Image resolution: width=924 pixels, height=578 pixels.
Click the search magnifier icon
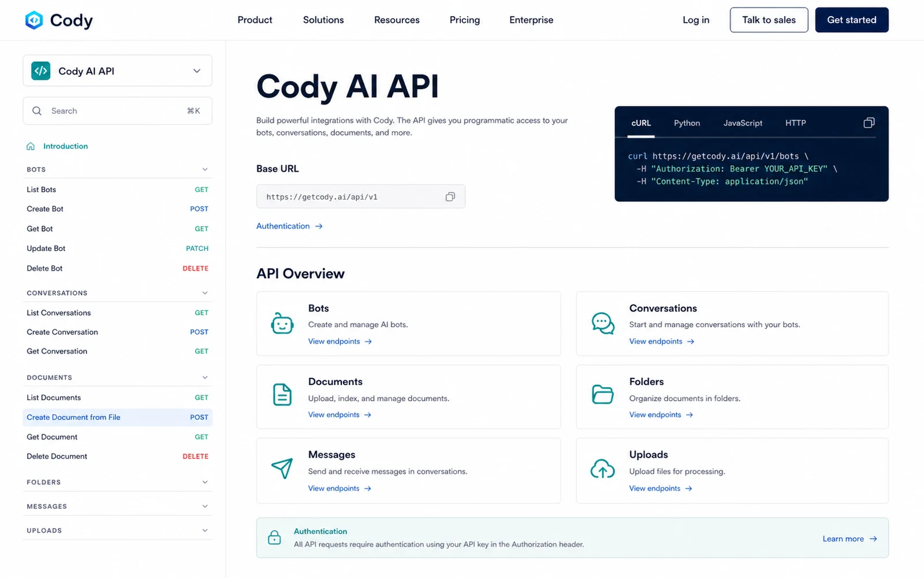coord(37,111)
